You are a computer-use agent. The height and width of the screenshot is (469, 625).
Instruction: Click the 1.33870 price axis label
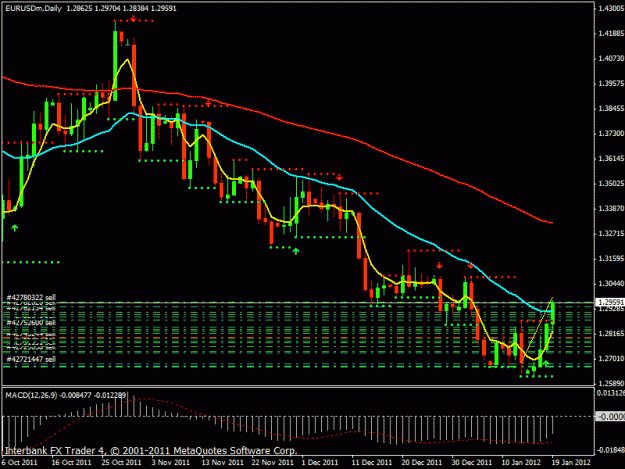coord(611,209)
